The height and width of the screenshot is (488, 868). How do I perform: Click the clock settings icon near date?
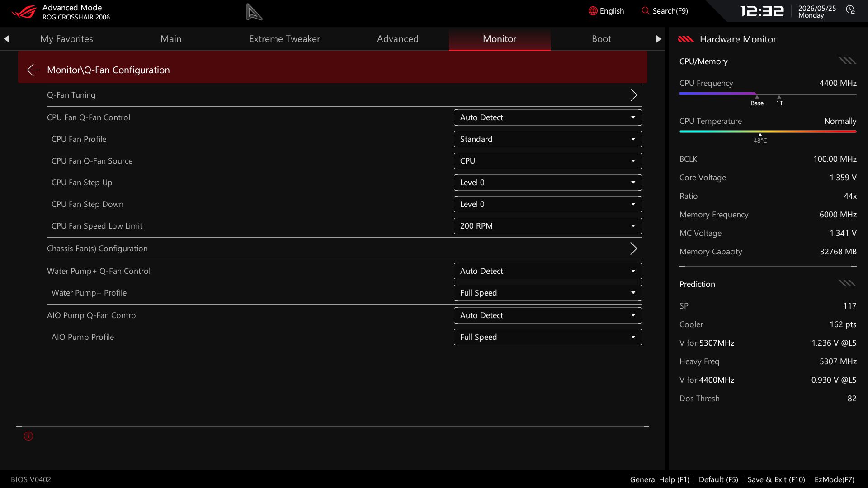(x=850, y=10)
